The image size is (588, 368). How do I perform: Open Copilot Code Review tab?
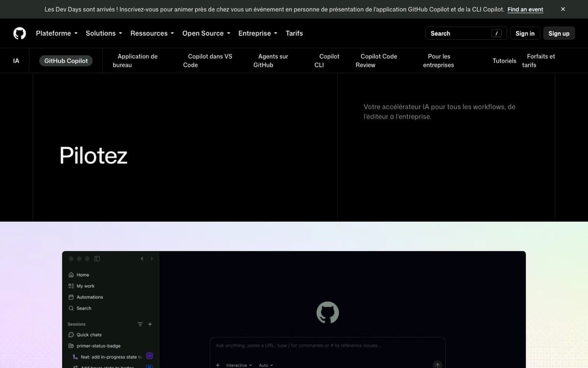click(376, 61)
